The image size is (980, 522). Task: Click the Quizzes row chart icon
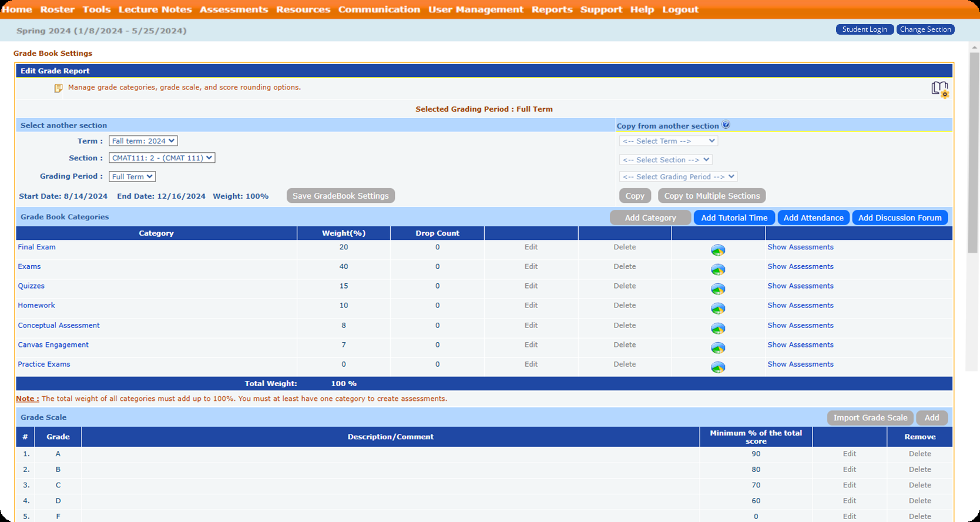(718, 289)
